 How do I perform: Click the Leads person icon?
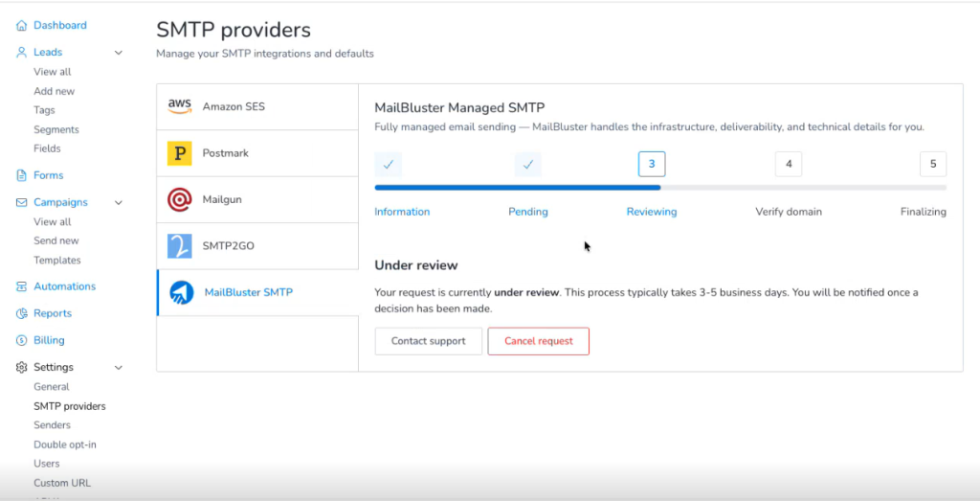(x=22, y=53)
